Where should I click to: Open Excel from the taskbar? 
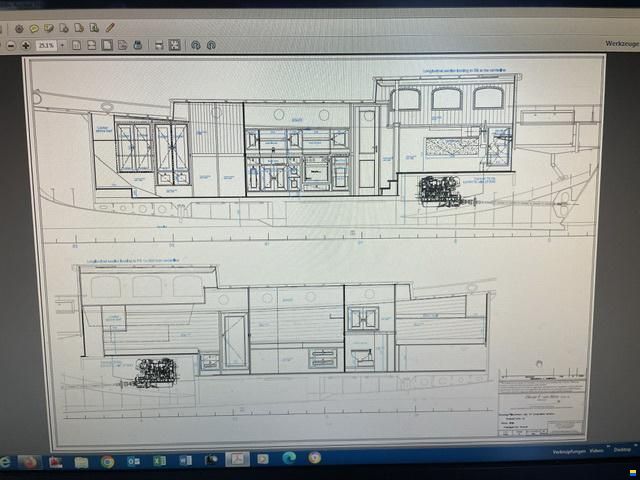coord(159,461)
